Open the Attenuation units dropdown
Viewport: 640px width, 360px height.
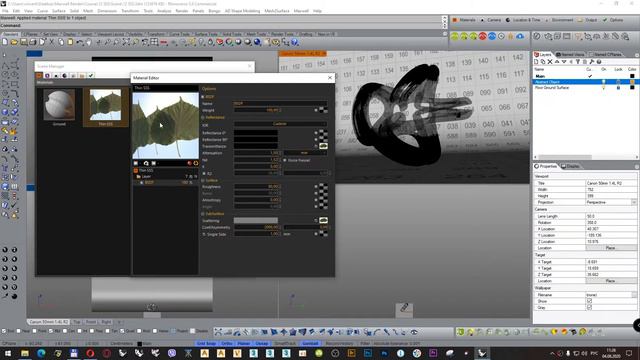coord(304,153)
